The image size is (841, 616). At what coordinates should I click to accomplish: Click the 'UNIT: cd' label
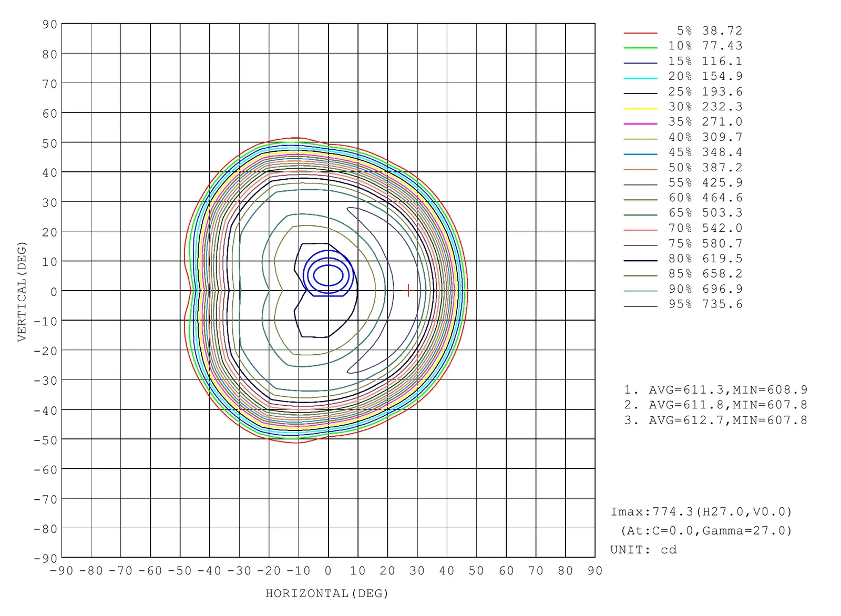click(x=643, y=550)
